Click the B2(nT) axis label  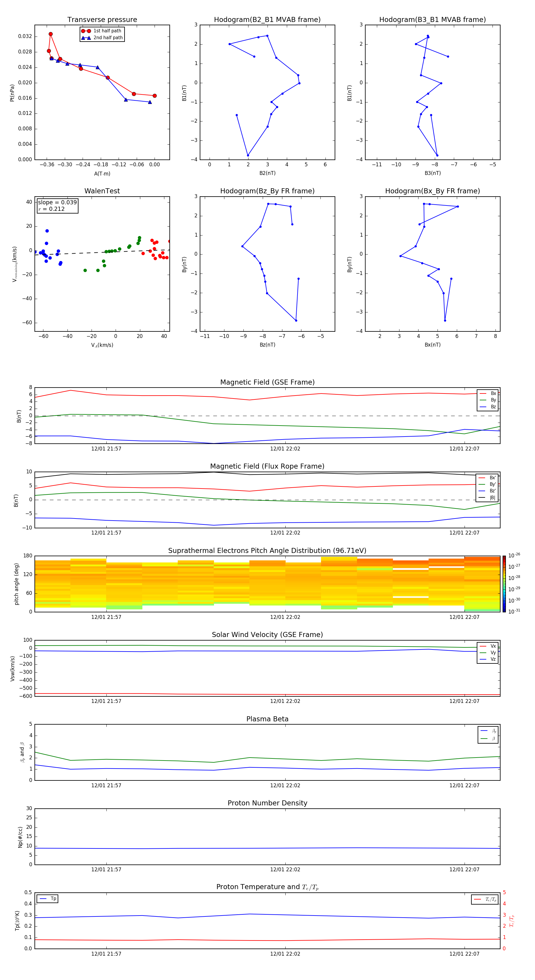[x=267, y=173]
